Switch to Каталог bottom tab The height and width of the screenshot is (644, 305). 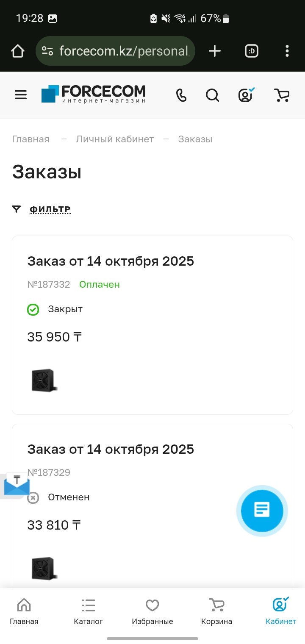click(88, 612)
